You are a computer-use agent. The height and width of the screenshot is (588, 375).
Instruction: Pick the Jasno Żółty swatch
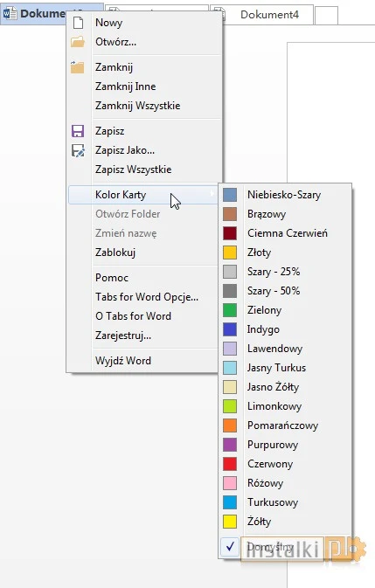coord(230,387)
